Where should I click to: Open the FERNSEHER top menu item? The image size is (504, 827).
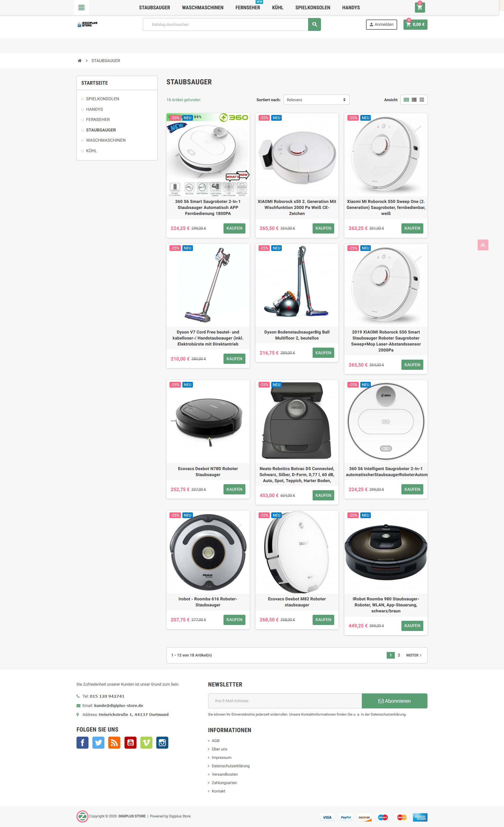[247, 8]
